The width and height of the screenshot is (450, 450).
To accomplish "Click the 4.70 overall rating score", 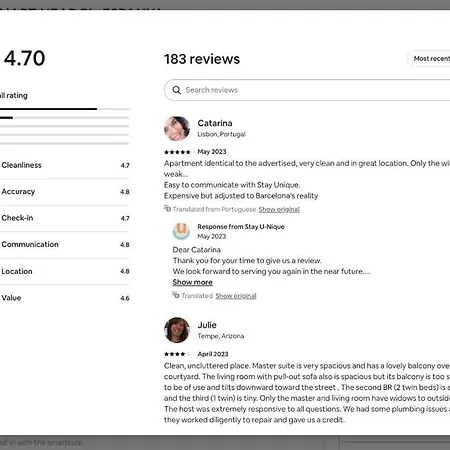I will tap(24, 58).
